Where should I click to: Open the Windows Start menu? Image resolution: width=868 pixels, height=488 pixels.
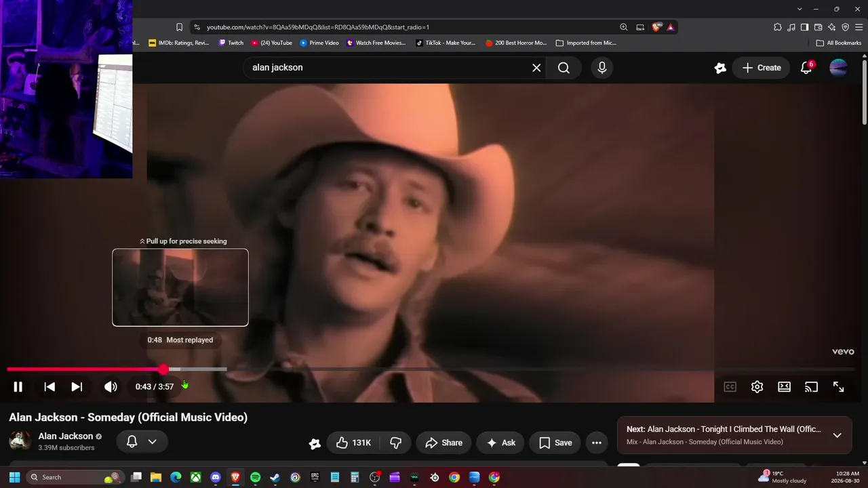(14, 477)
